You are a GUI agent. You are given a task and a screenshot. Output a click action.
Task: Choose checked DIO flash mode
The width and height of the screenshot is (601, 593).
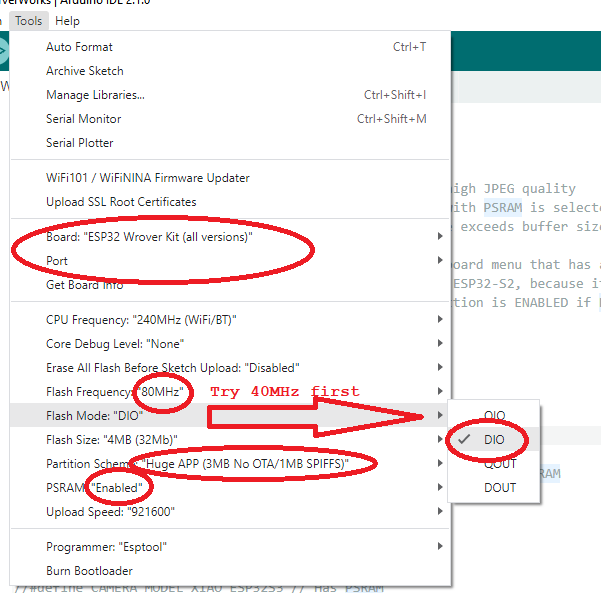coord(494,440)
